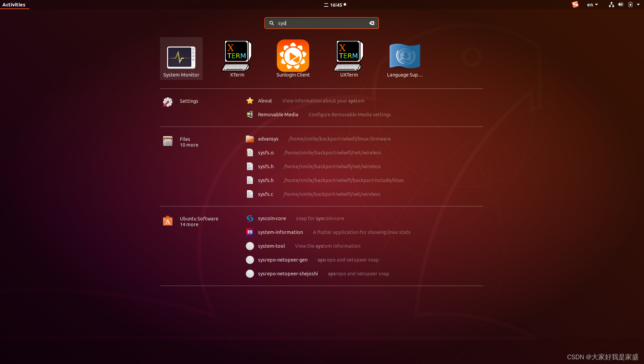Click the search magnifier icon

[x=271, y=23]
